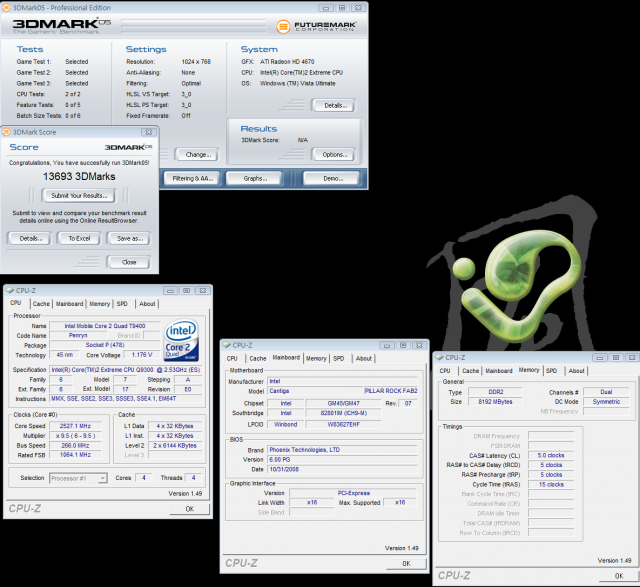Open About tab in the CPU-Z CPU window
Image resolution: width=640 pixels, height=587 pixels.
point(147,304)
